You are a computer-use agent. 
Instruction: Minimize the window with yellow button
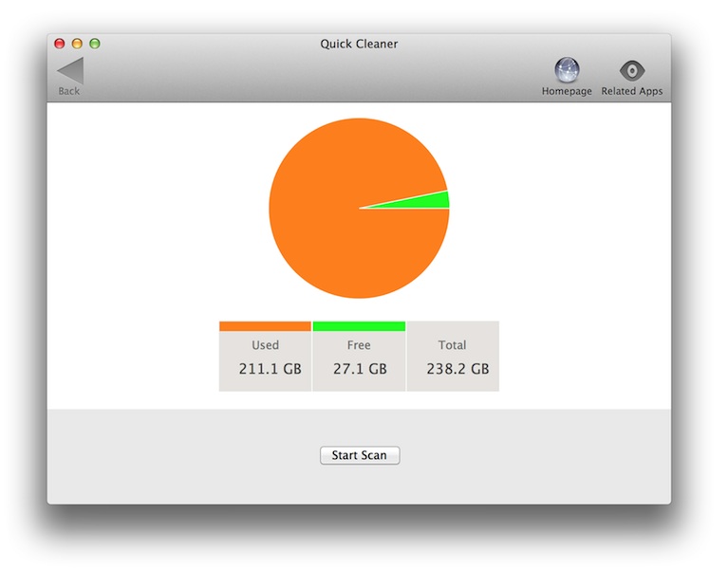coord(77,44)
